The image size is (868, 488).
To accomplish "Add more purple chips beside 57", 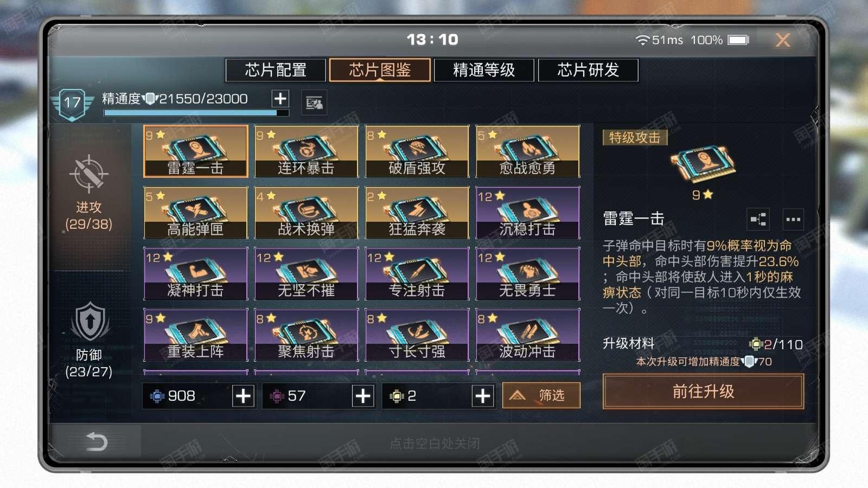I will point(363,396).
